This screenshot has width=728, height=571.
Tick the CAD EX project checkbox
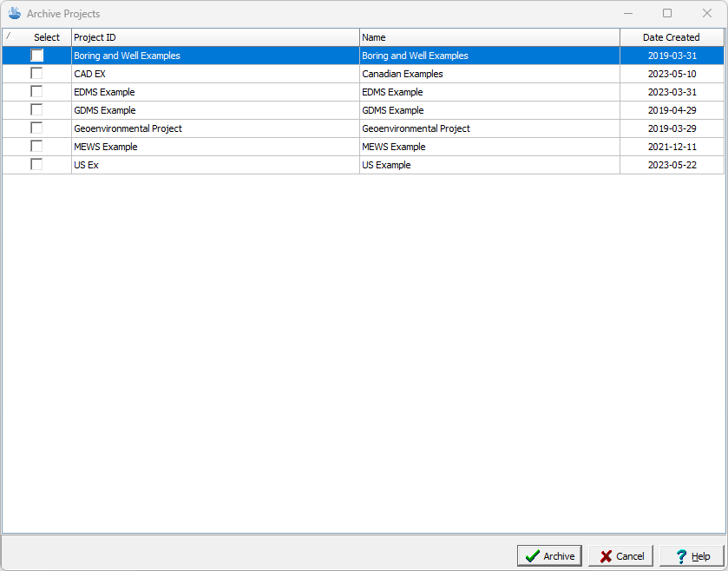coord(36,74)
